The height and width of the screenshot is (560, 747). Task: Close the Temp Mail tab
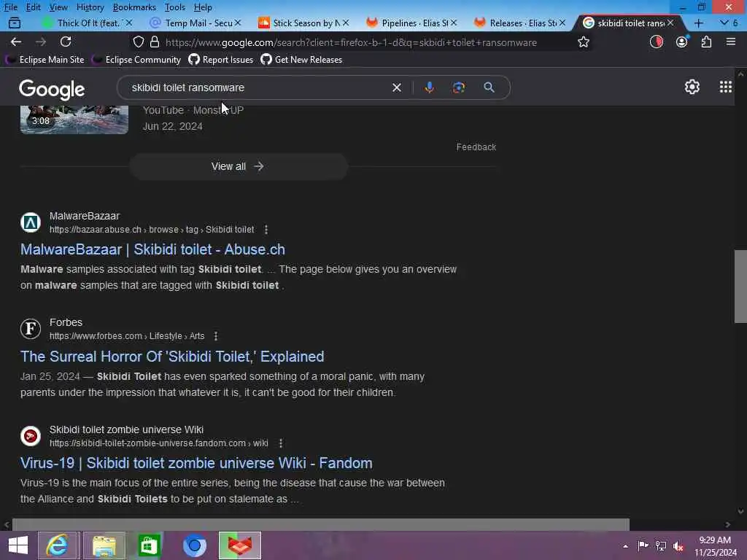point(238,23)
